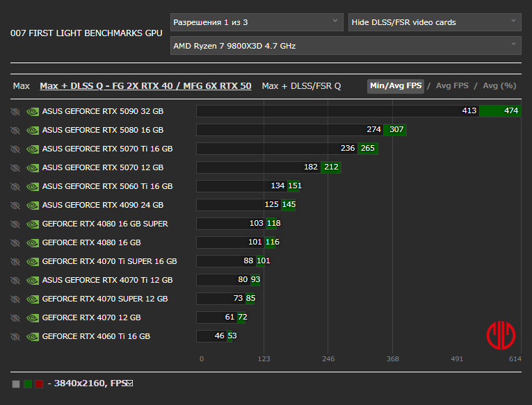Click NVIDIA logo beside RTX 5080 16 GB
532x405 pixels.
pyautogui.click(x=33, y=130)
